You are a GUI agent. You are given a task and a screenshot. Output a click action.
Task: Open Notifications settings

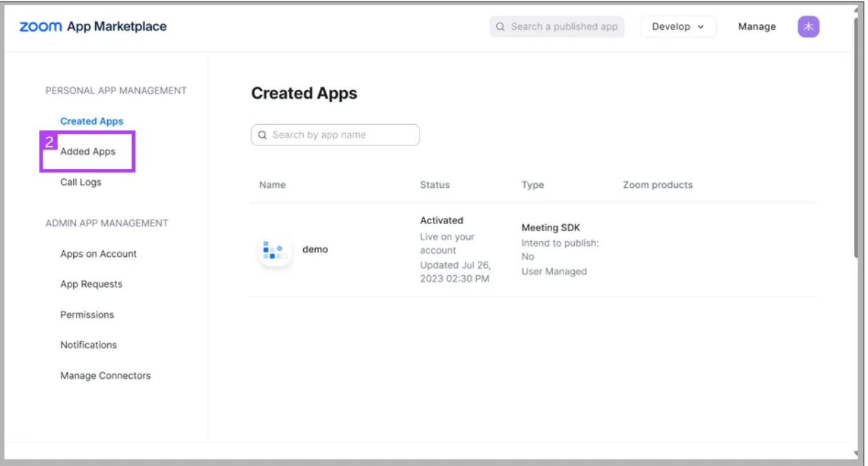click(89, 345)
